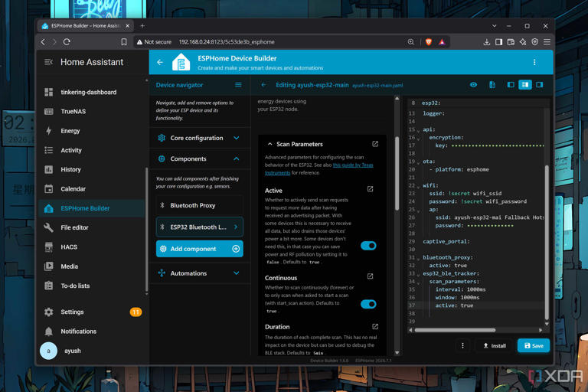This screenshot has height=392, width=588.
Task: Click the YAML editor horizontal scrollbar
Action: (x=455, y=330)
